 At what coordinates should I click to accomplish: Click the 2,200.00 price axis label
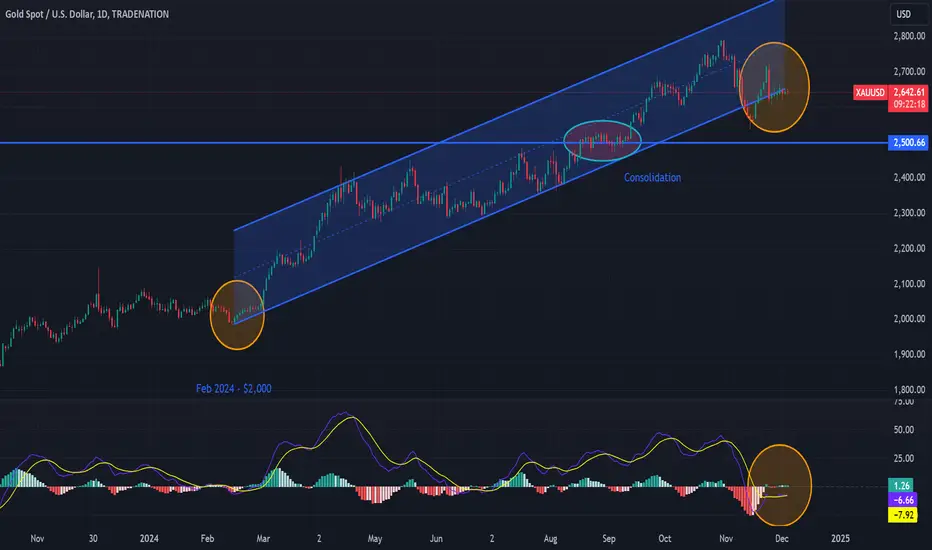[909, 248]
